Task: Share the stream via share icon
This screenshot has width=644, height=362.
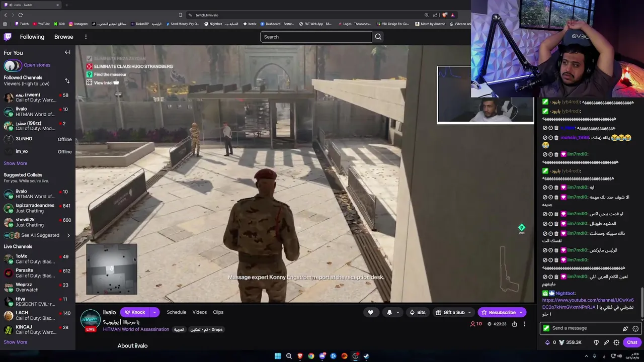Action: (514, 324)
